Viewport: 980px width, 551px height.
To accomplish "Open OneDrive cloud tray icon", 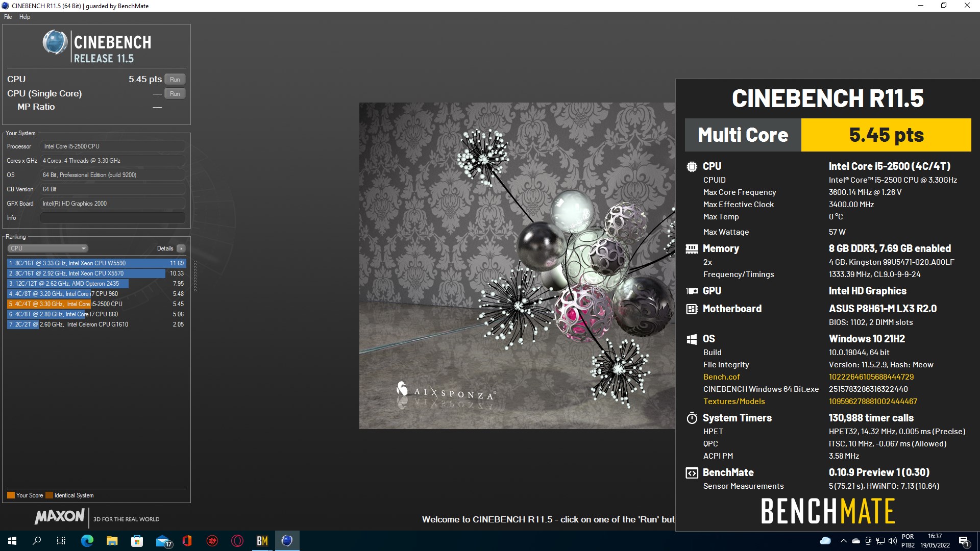I will coord(856,541).
